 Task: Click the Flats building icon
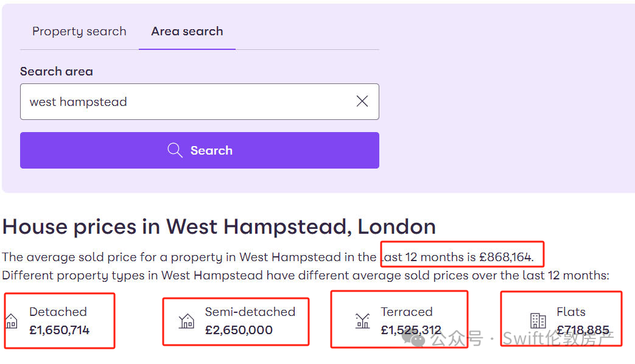(538, 321)
